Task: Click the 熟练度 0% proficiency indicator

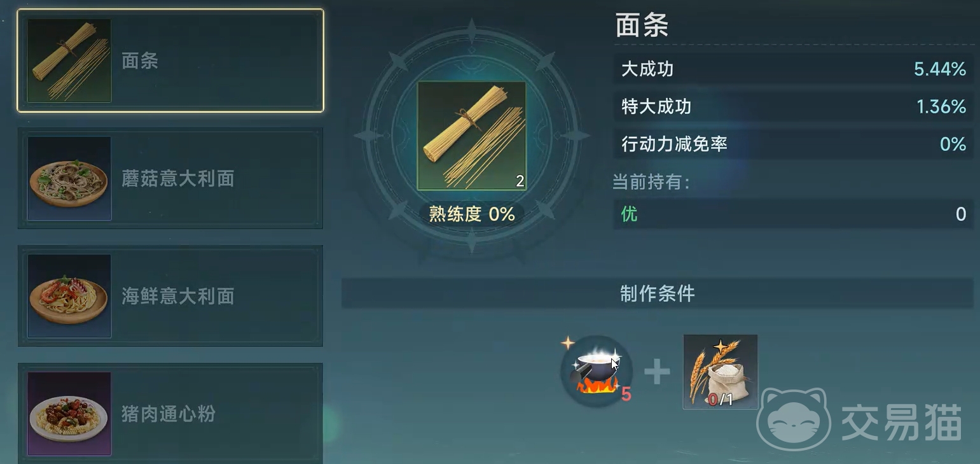Action: 472,214
